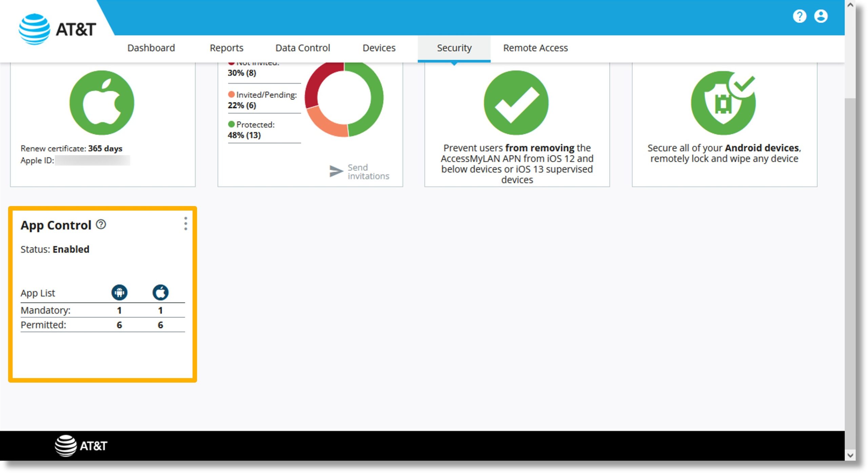Click the user account profile icon
The width and height of the screenshot is (868, 473).
(x=821, y=16)
